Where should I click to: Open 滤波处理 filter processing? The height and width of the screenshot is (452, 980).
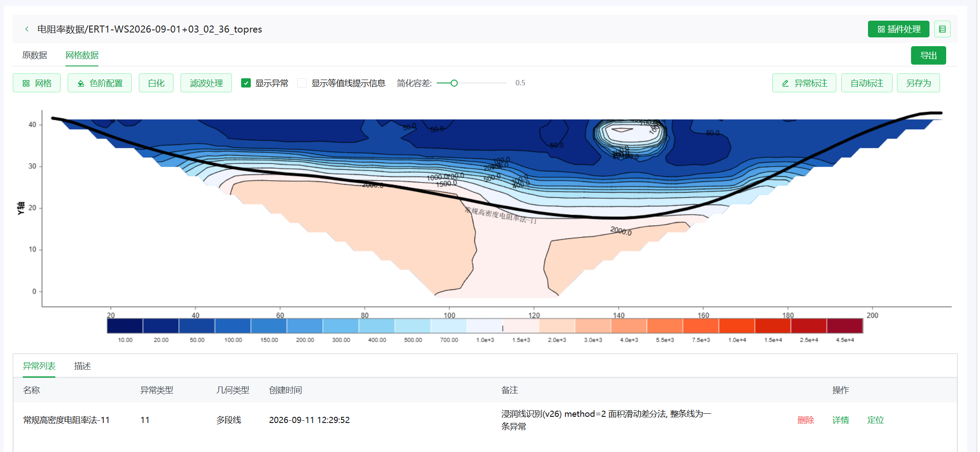click(206, 83)
